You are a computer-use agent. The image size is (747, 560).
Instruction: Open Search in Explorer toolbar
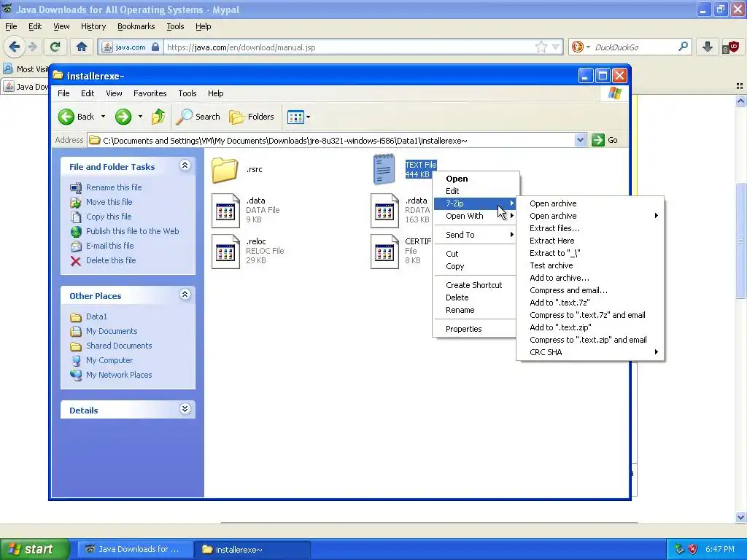[x=198, y=117]
